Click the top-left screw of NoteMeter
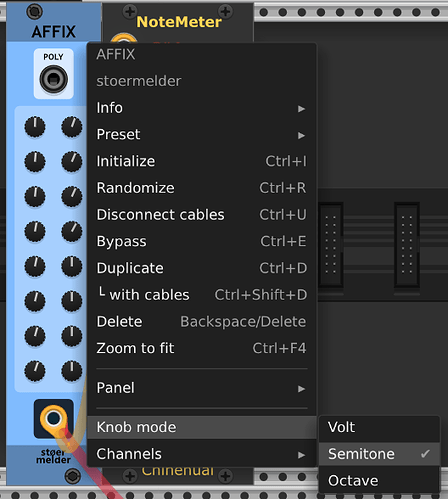 tap(130, 12)
